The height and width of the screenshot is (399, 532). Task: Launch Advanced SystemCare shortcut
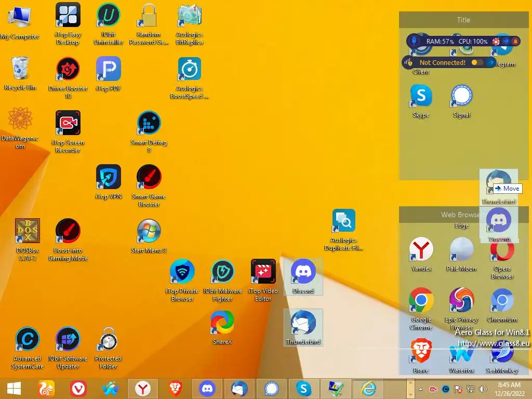(28, 348)
